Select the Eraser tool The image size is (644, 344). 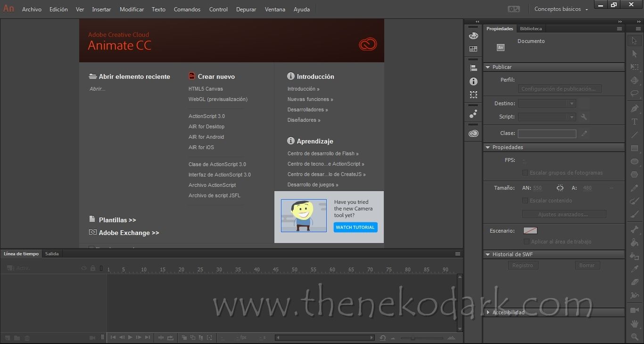coord(635,283)
